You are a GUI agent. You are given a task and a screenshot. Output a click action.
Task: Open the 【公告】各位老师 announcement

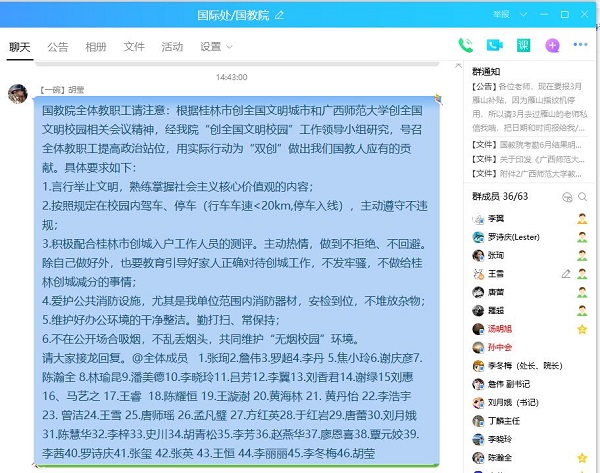(529, 107)
